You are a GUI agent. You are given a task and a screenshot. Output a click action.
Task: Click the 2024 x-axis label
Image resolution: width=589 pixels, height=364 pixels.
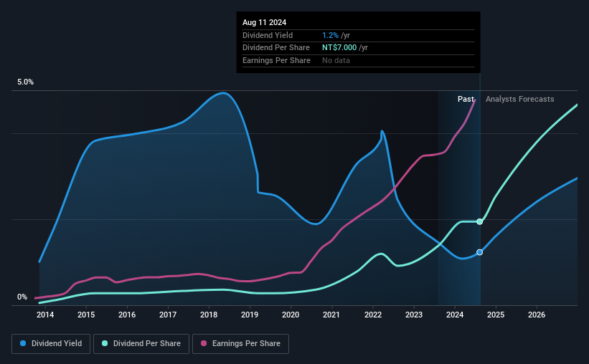455,315
